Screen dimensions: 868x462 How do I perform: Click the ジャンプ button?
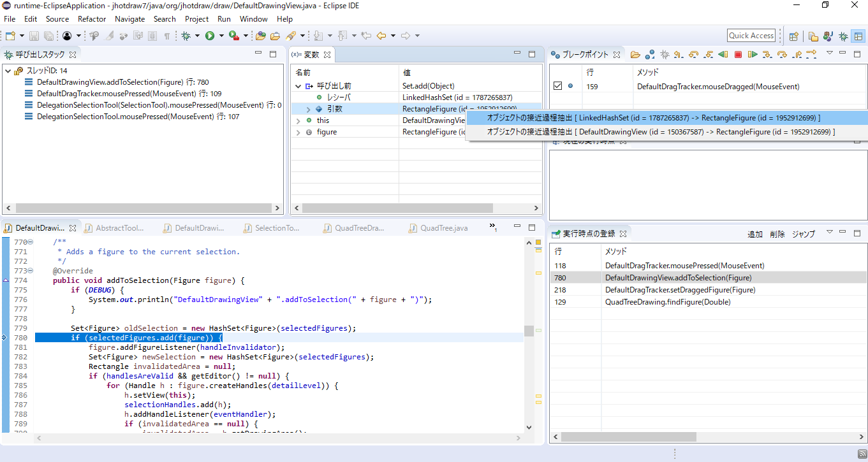click(804, 234)
